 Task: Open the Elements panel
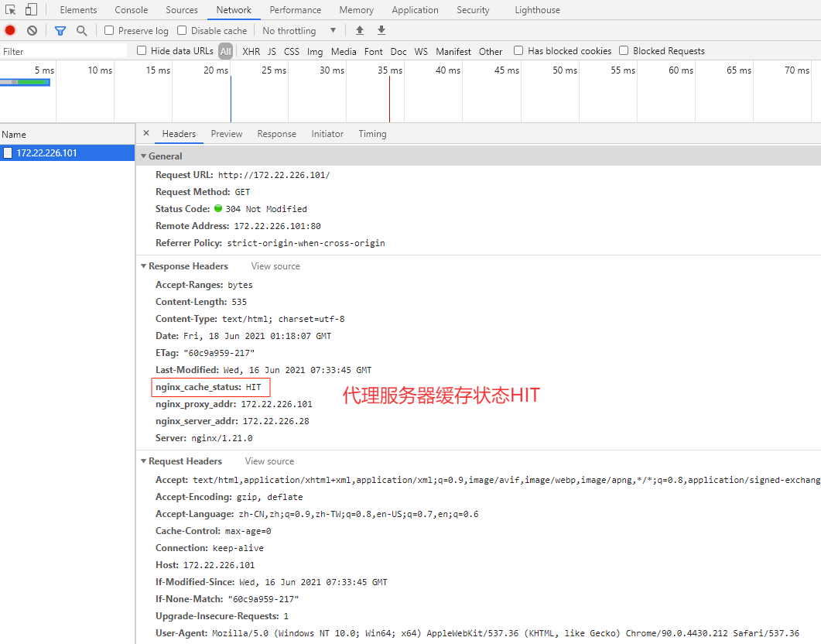[x=78, y=10]
